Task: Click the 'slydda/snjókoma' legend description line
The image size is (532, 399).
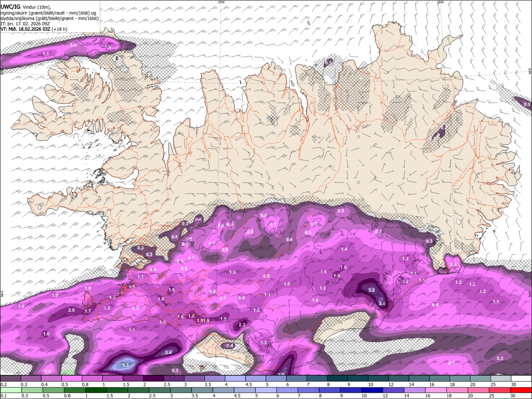Action: click(49, 18)
